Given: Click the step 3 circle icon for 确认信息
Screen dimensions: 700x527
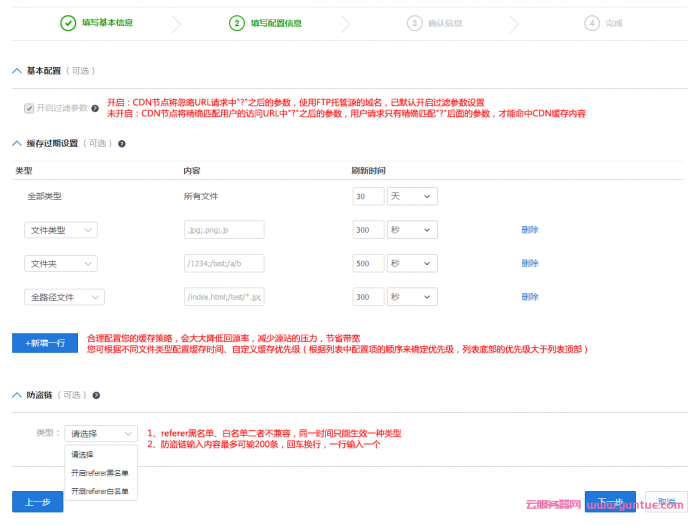Looking at the screenshot, I should point(413,22).
